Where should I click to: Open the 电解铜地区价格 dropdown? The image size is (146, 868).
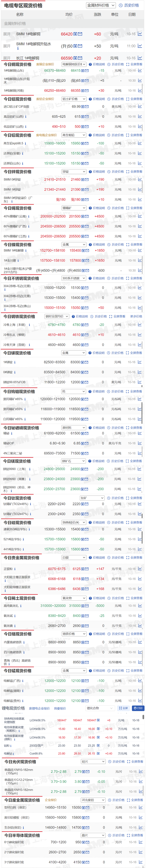pos(74,64)
